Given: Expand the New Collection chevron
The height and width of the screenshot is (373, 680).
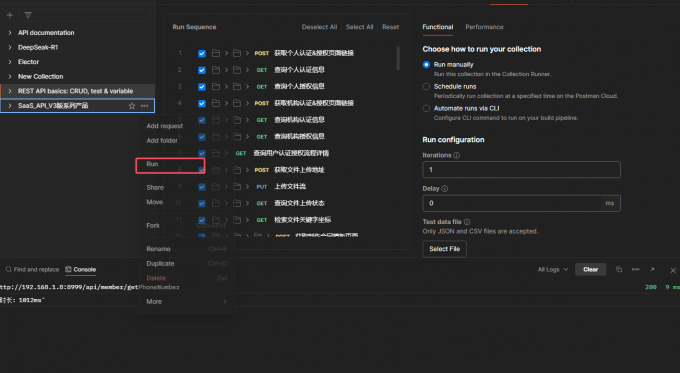Looking at the screenshot, I should (x=10, y=77).
